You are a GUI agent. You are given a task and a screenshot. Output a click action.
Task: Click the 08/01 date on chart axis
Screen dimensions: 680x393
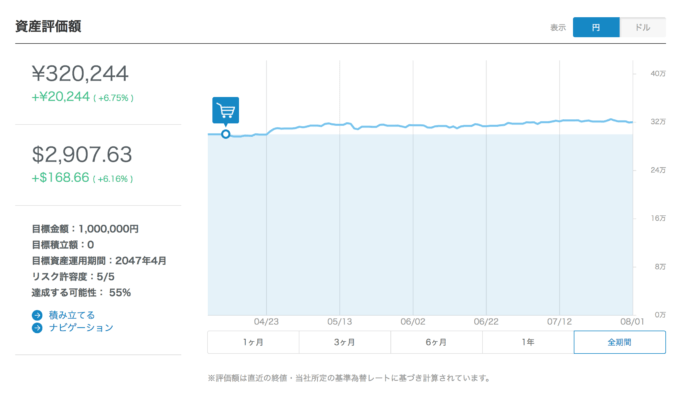632,322
